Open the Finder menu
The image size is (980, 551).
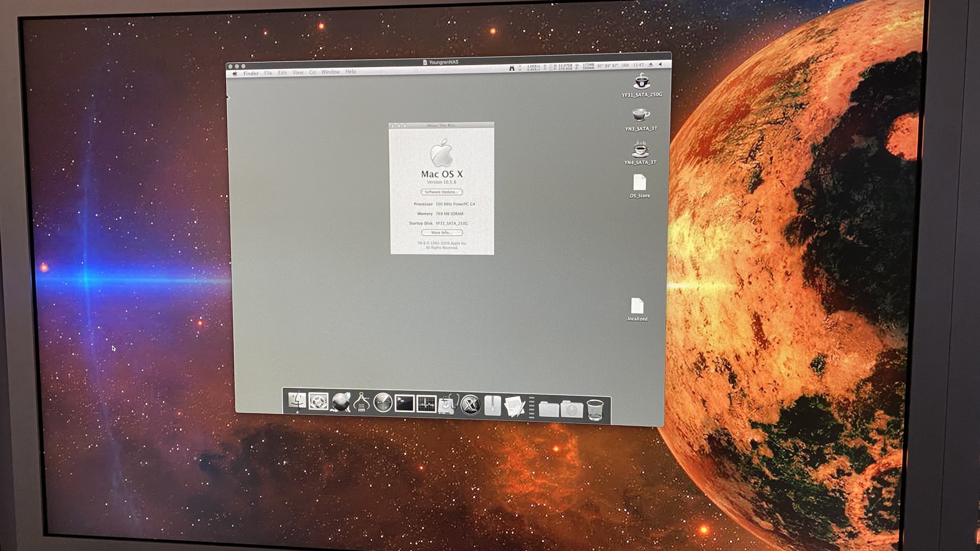point(251,73)
